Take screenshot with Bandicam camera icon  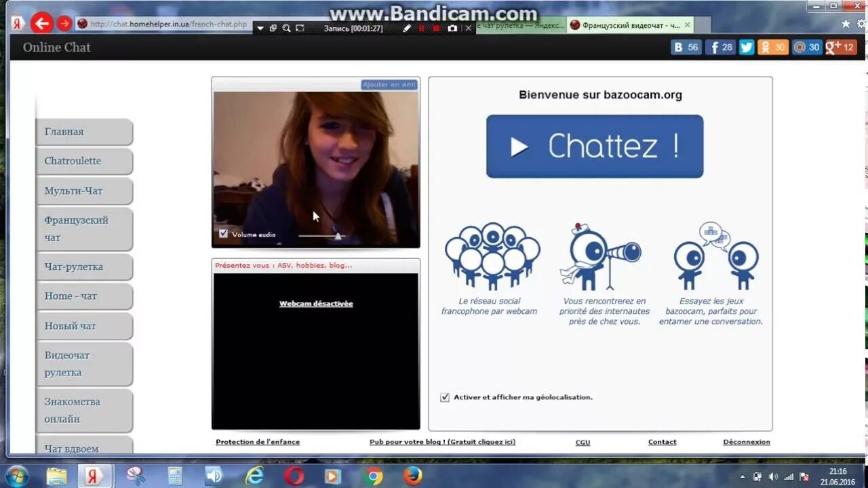pyautogui.click(x=452, y=28)
